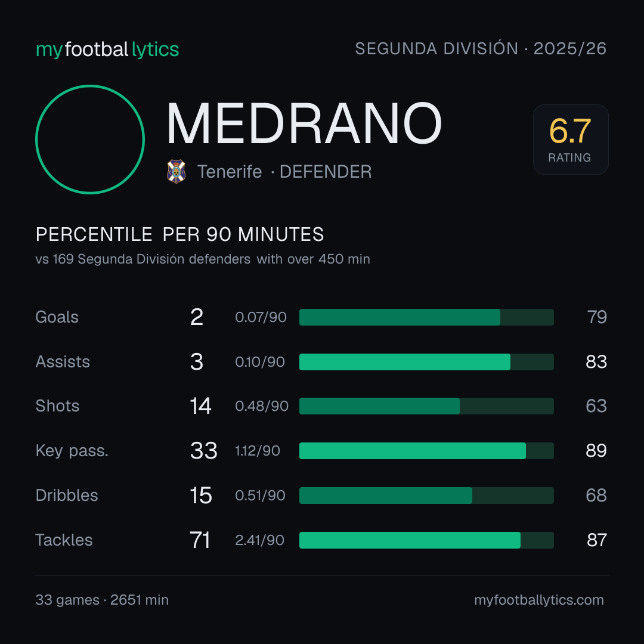This screenshot has width=644, height=644.
Task: Click the Tackles percentile bar
Action: pos(426,540)
